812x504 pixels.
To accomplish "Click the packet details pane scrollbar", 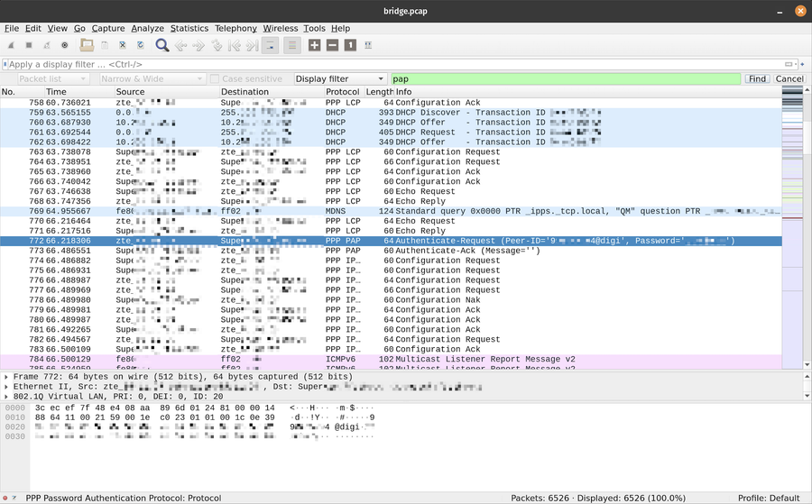I will point(807,386).
